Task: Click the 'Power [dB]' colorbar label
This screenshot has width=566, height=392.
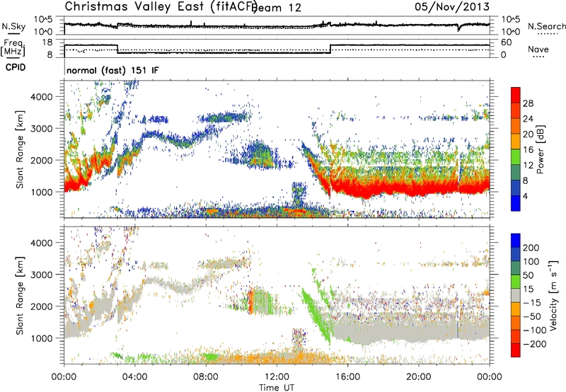Action: tap(540, 149)
